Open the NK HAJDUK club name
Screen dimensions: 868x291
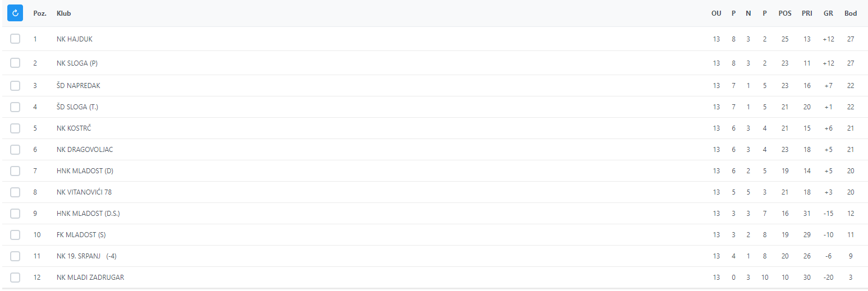click(75, 39)
